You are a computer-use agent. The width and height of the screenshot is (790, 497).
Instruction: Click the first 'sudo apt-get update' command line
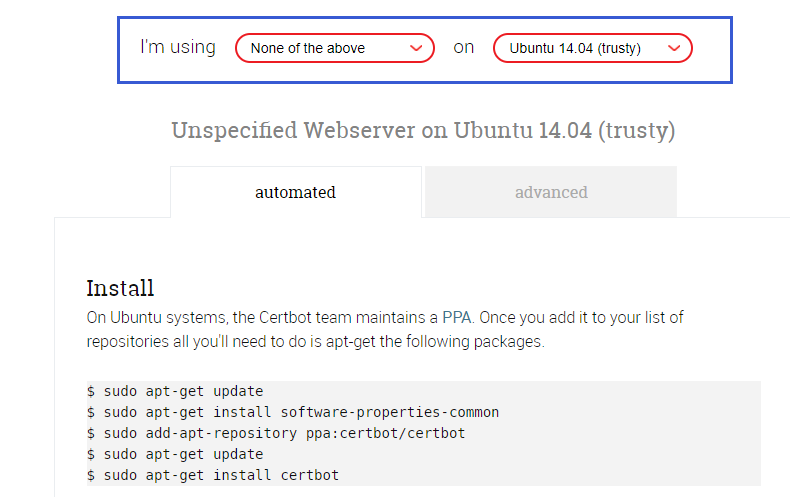click(175, 391)
